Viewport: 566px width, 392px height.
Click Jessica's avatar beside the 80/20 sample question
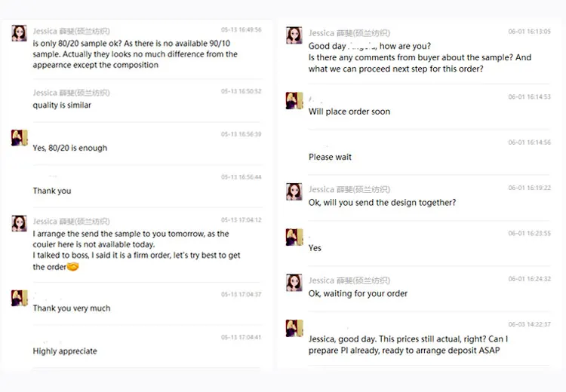point(19,33)
